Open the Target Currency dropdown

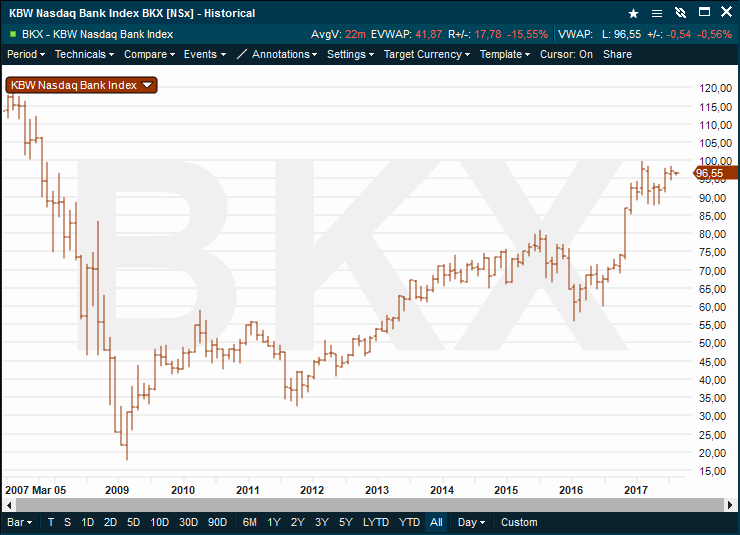coord(427,54)
